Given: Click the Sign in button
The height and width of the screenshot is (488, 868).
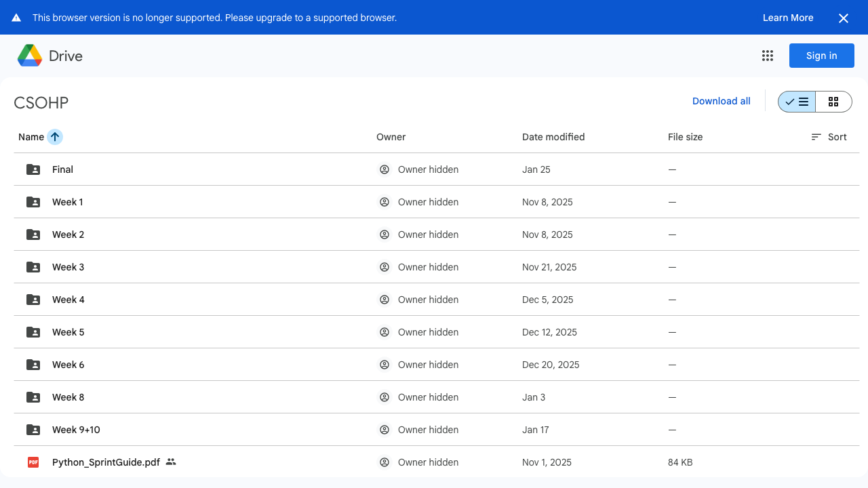Looking at the screenshot, I should (822, 56).
